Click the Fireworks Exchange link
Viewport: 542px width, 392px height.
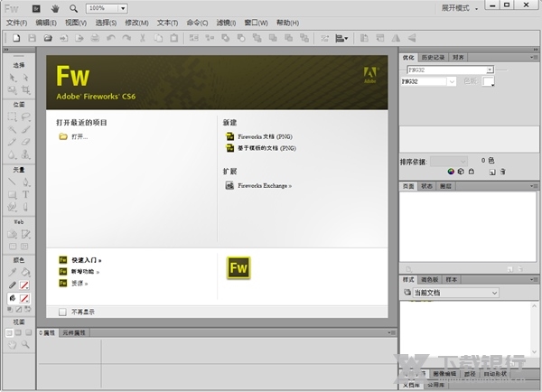tap(264, 185)
